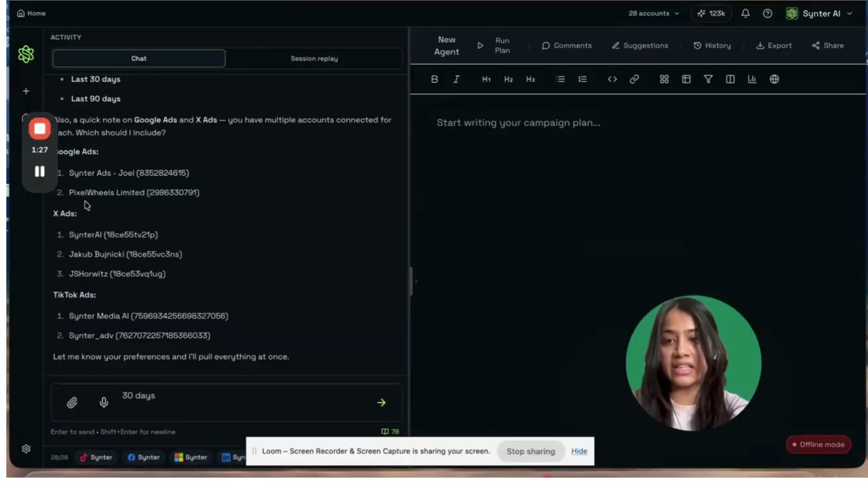Click the Offline mode indicator

pyautogui.click(x=818, y=445)
